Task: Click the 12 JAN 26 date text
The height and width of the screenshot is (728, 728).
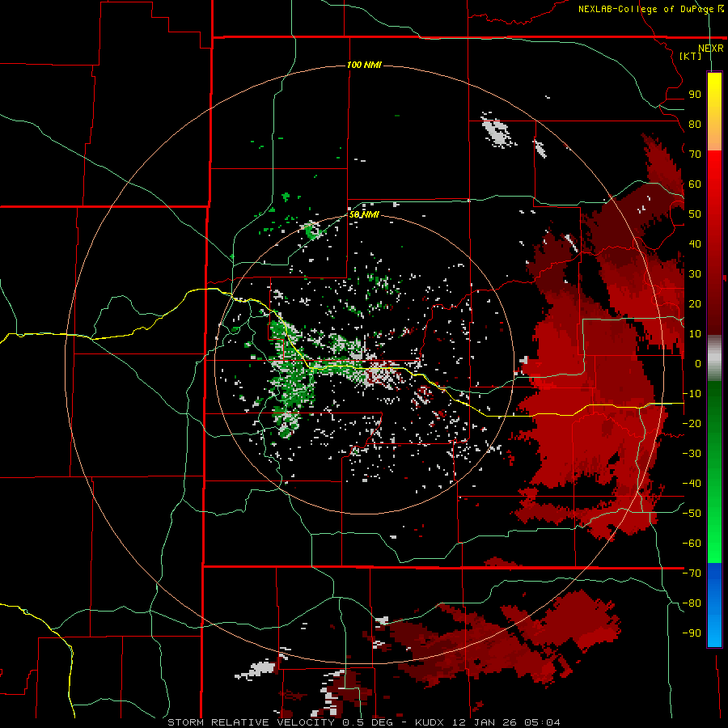Action: 483,722
